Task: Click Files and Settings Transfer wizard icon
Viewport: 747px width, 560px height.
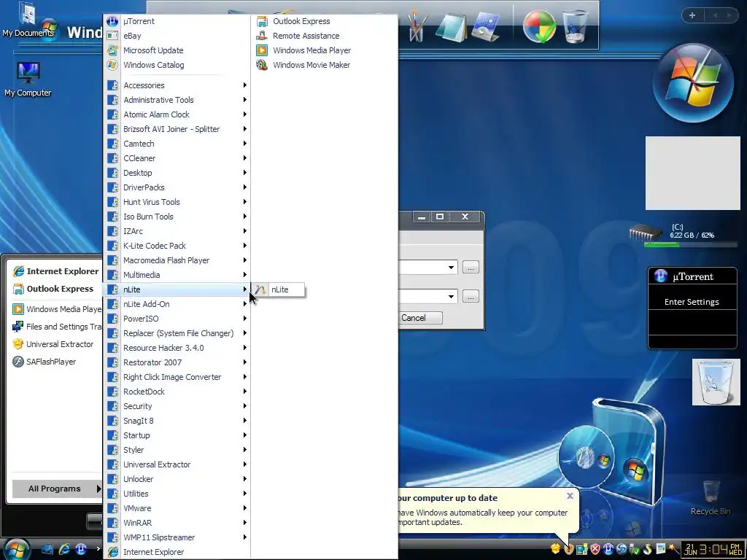Action: pos(18,327)
